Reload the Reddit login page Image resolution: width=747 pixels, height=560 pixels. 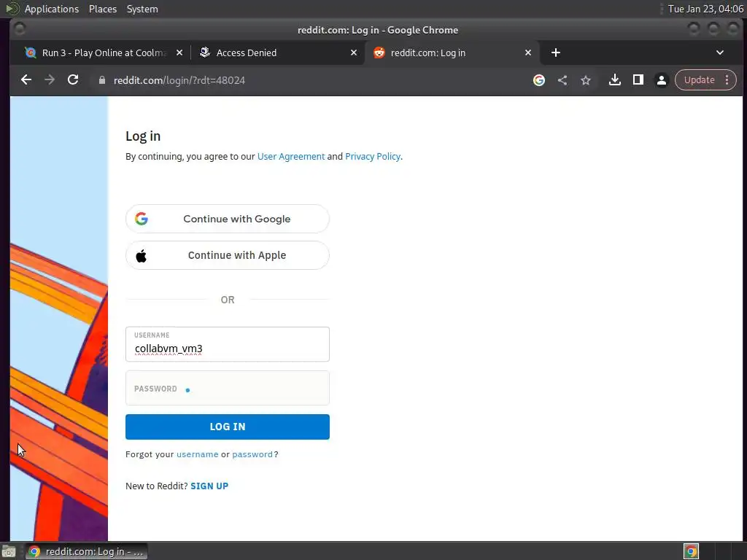click(73, 80)
